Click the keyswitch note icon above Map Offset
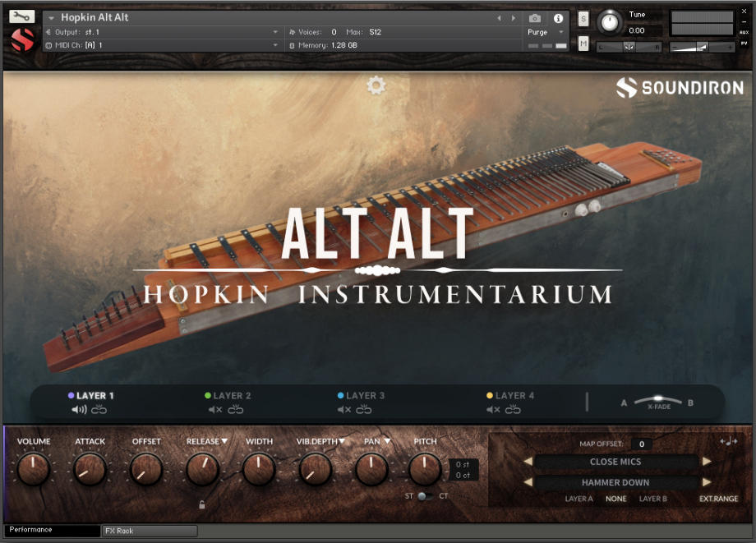 tap(731, 442)
